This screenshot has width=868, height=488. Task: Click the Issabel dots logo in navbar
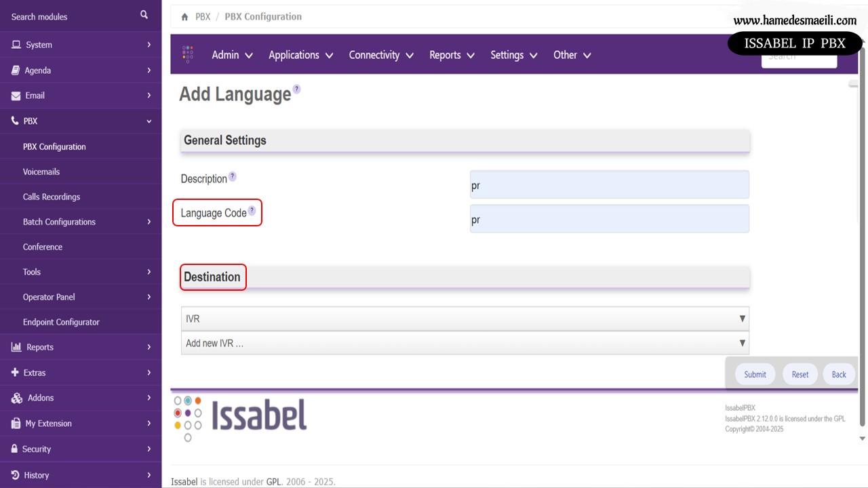click(188, 54)
